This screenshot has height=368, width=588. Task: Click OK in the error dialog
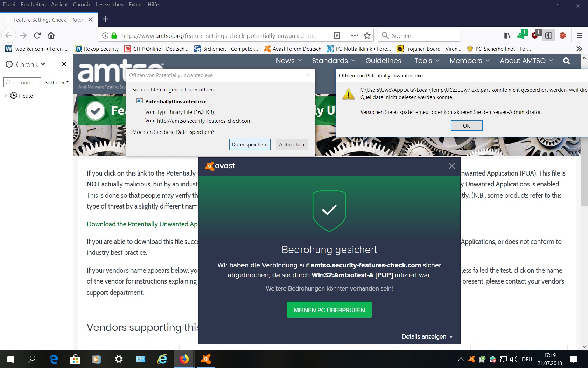467,125
